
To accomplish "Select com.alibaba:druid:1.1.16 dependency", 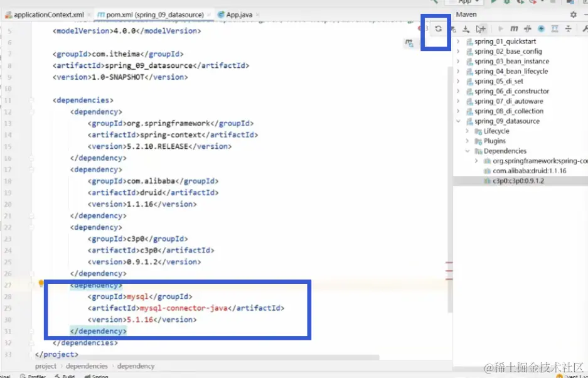I will pyautogui.click(x=529, y=171).
